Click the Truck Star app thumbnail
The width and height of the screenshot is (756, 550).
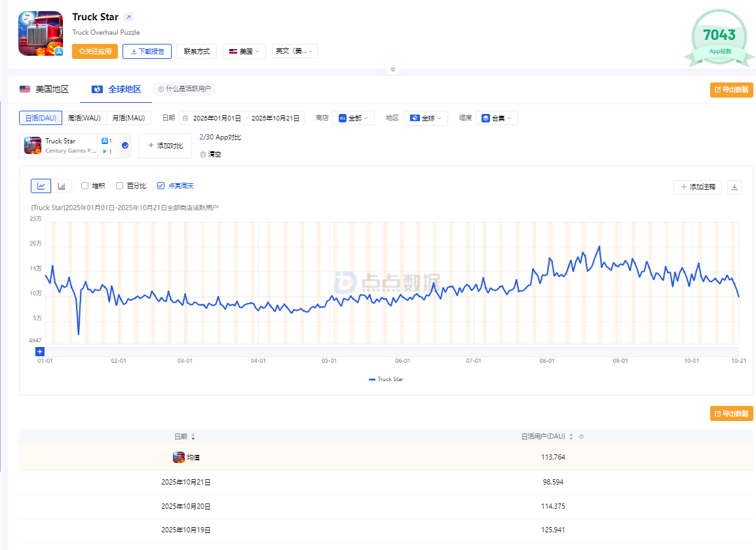click(x=41, y=33)
